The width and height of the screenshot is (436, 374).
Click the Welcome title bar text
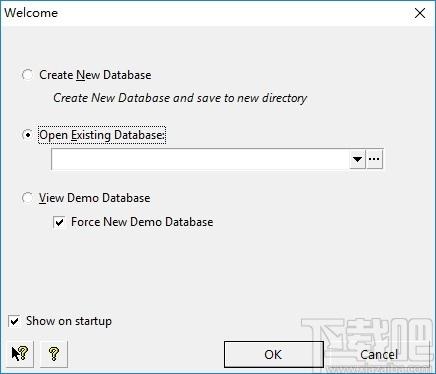point(31,13)
